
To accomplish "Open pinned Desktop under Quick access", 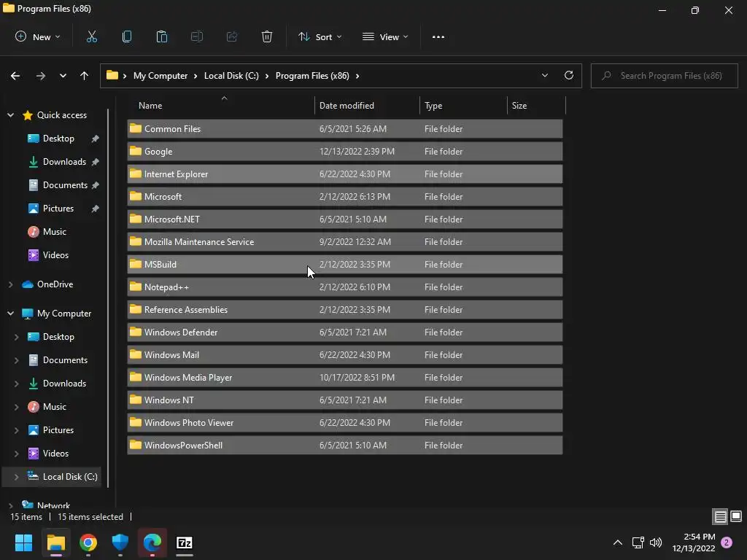I will 58,139.
